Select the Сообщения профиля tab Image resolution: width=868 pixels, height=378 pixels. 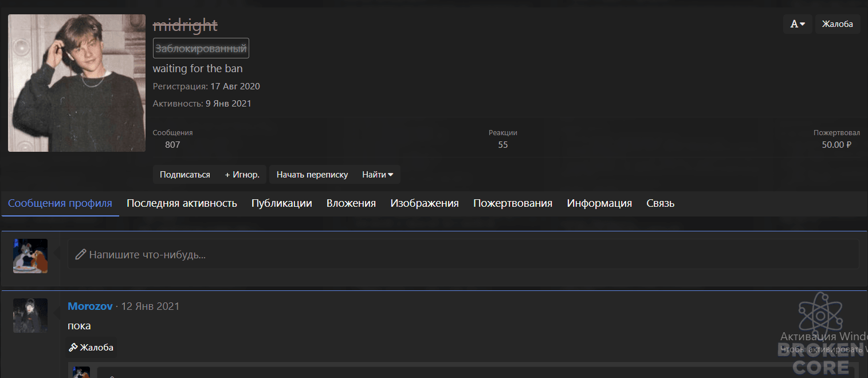60,203
